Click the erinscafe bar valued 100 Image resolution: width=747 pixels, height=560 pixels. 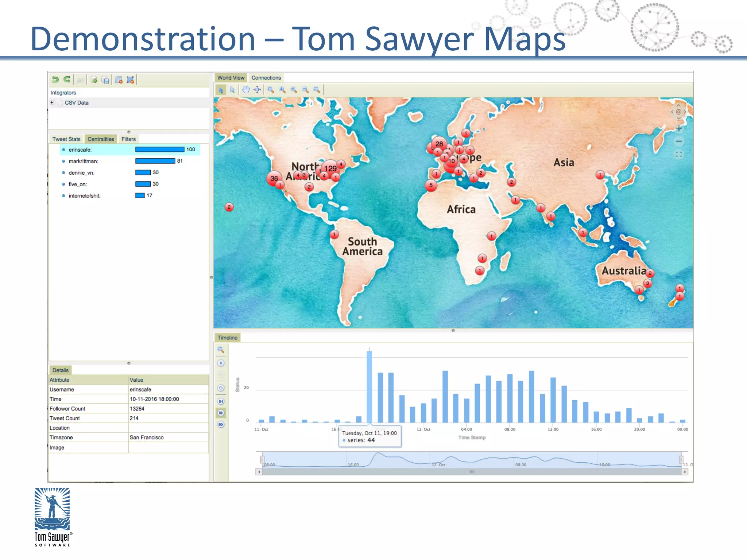pos(160,149)
